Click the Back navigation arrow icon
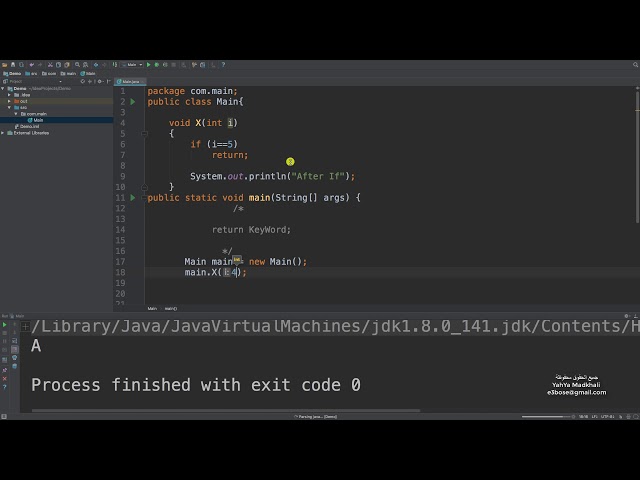This screenshot has height=480, width=640. [x=96, y=65]
